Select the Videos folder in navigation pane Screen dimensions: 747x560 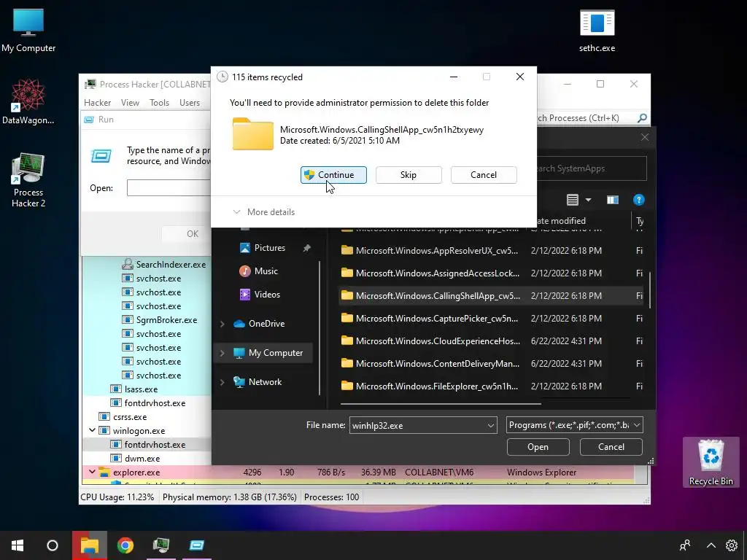tap(267, 295)
